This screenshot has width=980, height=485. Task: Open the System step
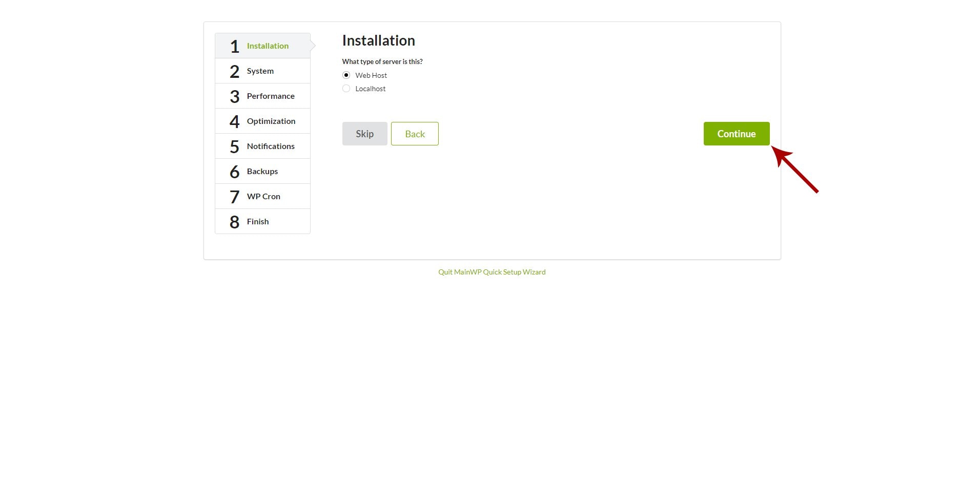(260, 71)
